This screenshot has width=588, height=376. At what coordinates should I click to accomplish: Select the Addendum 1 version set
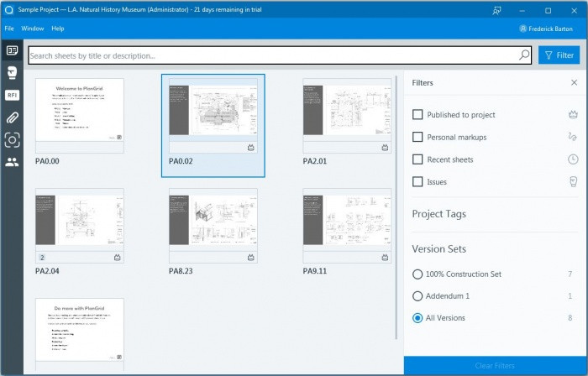417,296
